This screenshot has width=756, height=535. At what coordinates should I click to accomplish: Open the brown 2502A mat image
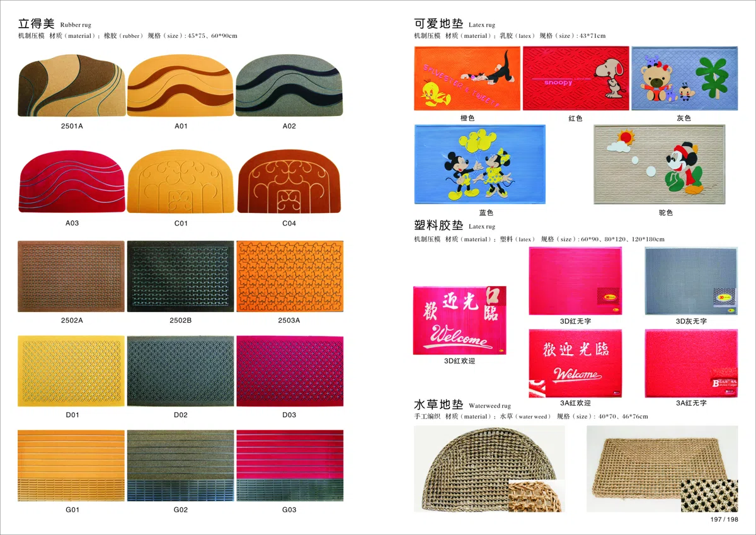[x=71, y=277]
